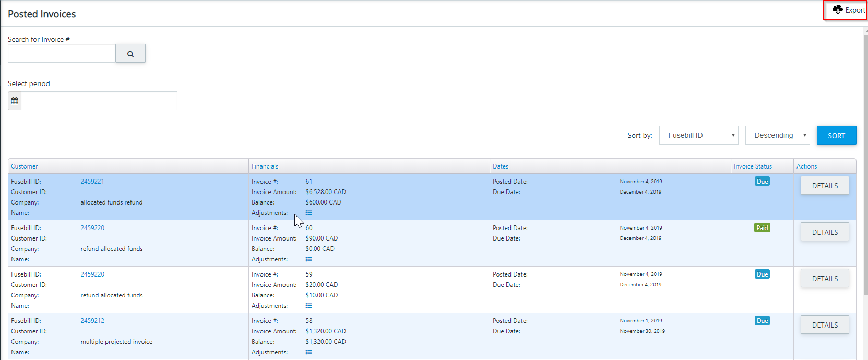Open DETAILS for invoice 61
This screenshot has height=360, width=868.
825,186
